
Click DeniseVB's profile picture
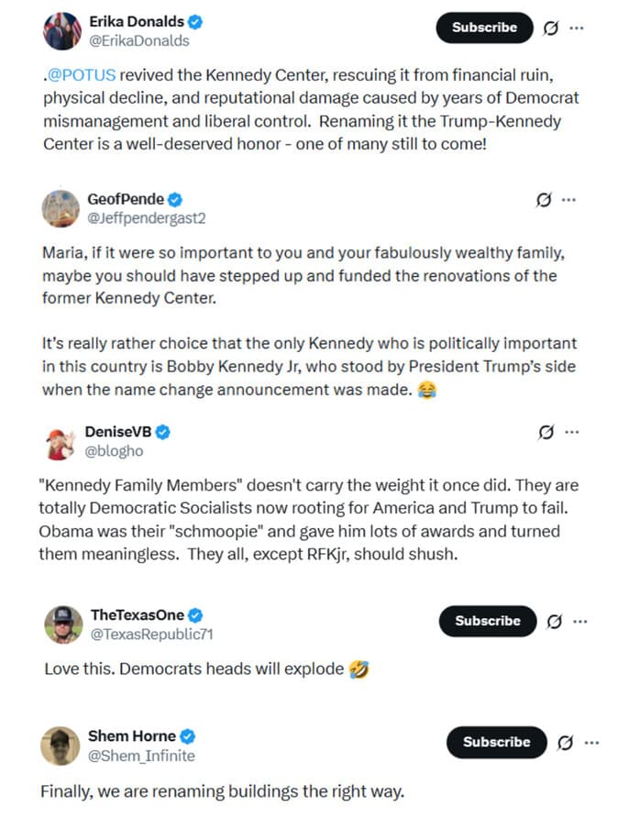(61, 441)
